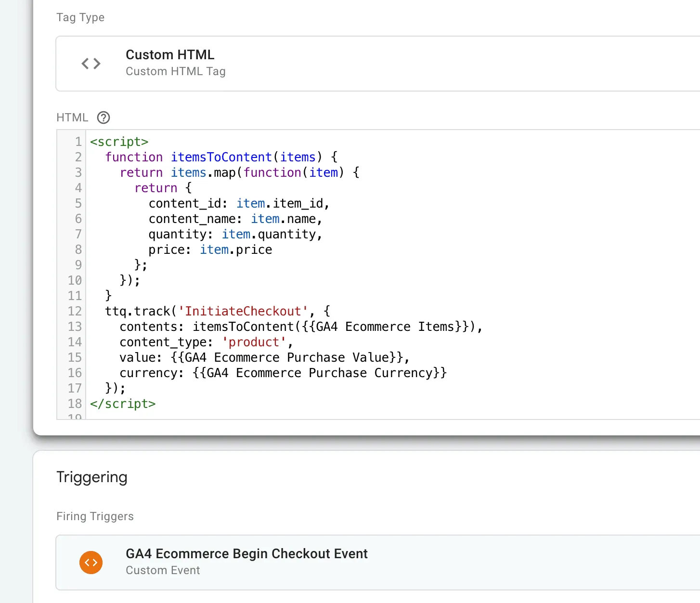Click the currency: GA4 Ecommerce Purchase Currency line
The image size is (700, 603).
point(284,373)
